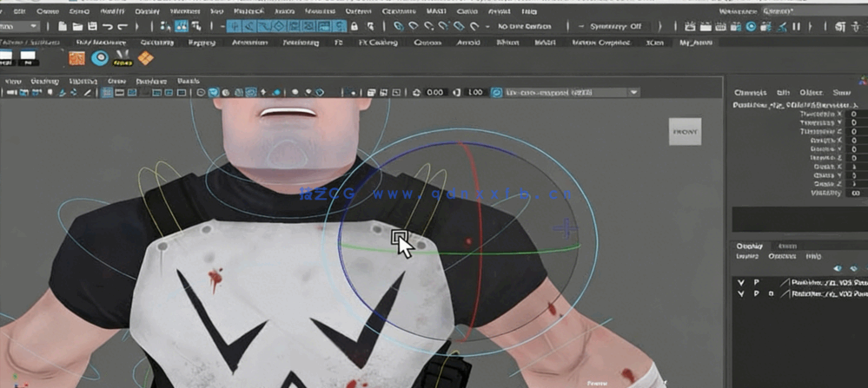
Task: Toggle V visibility of second display layer
Action: (740, 294)
